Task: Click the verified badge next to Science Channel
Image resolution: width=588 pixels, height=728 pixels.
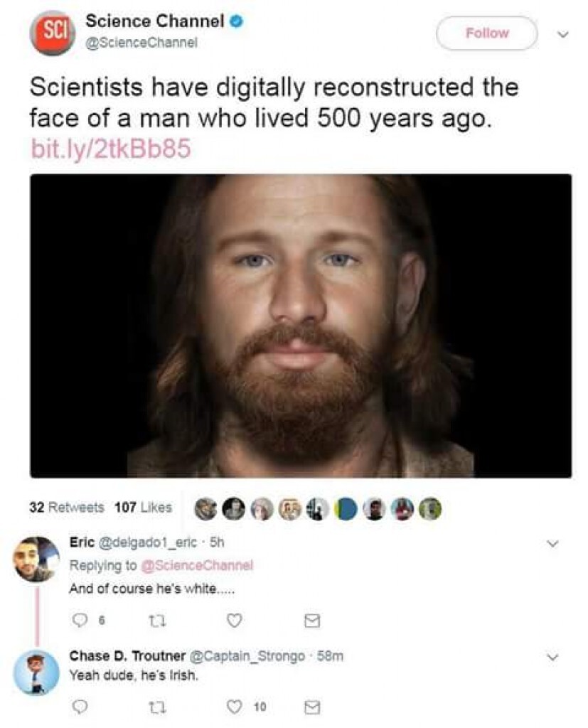Action: tap(237, 21)
